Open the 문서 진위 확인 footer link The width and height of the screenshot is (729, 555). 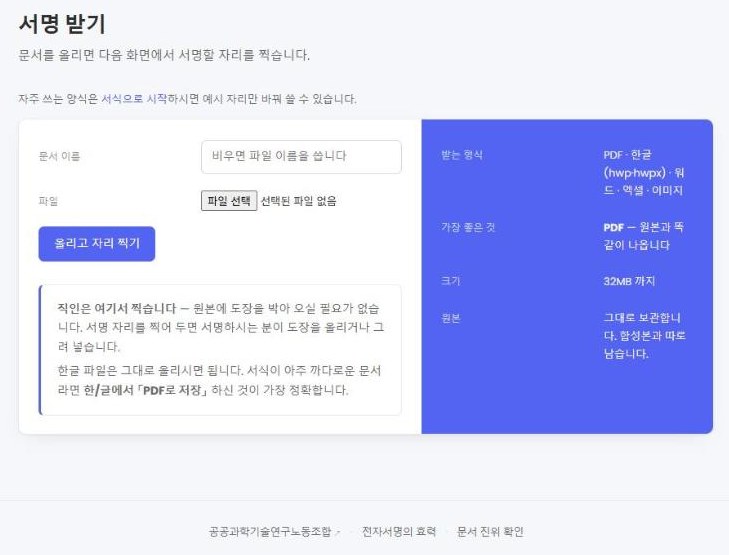click(x=490, y=531)
